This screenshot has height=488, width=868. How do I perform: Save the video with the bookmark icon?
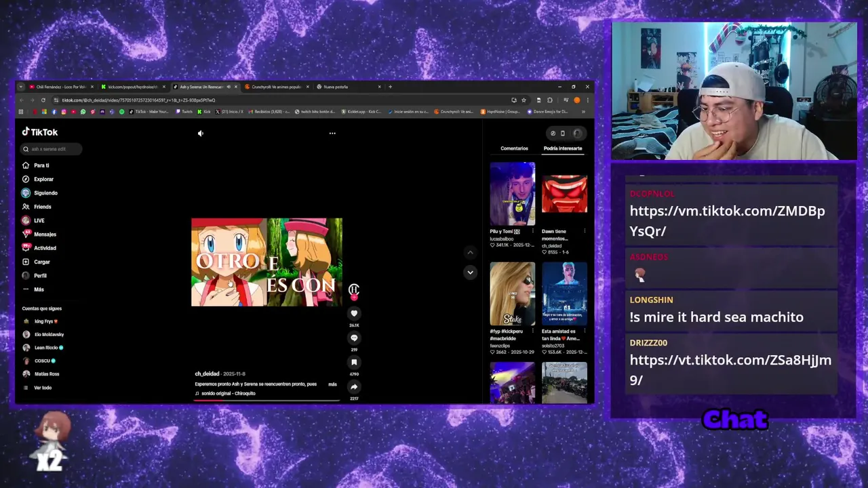tap(354, 363)
